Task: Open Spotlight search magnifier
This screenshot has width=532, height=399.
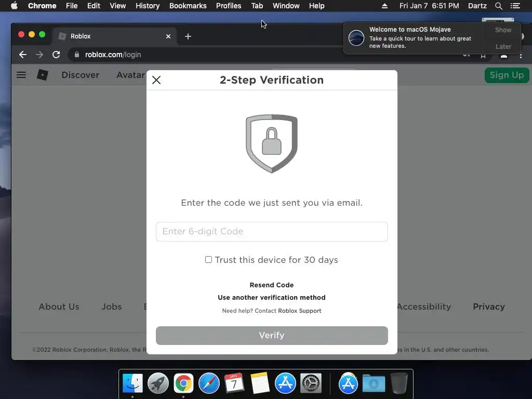Action: [498, 6]
